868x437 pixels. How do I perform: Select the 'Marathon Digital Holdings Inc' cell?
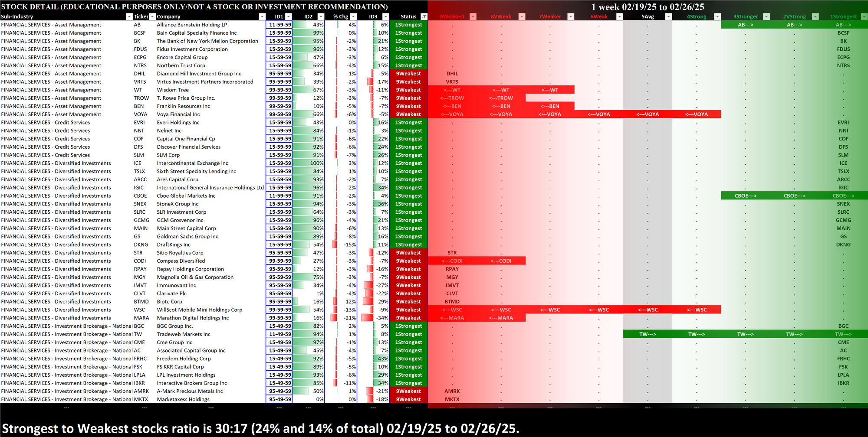pos(210,318)
